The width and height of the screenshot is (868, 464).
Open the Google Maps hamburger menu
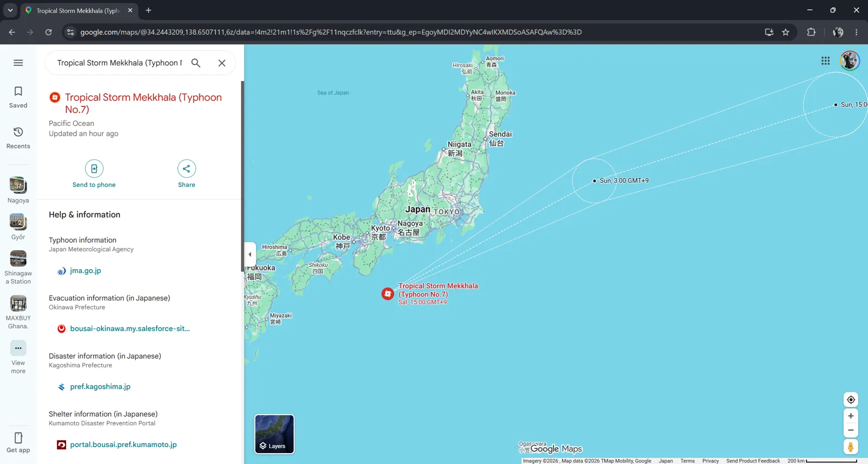click(18, 63)
